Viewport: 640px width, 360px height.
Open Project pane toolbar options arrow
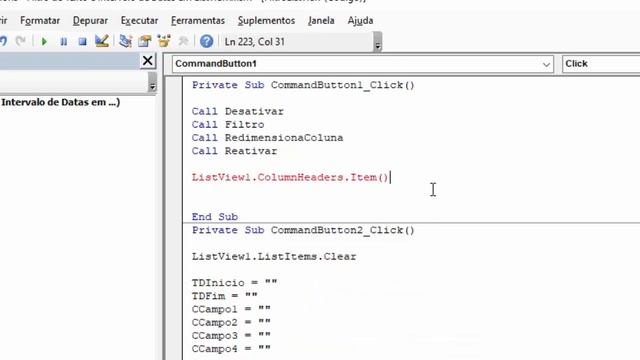click(x=152, y=82)
